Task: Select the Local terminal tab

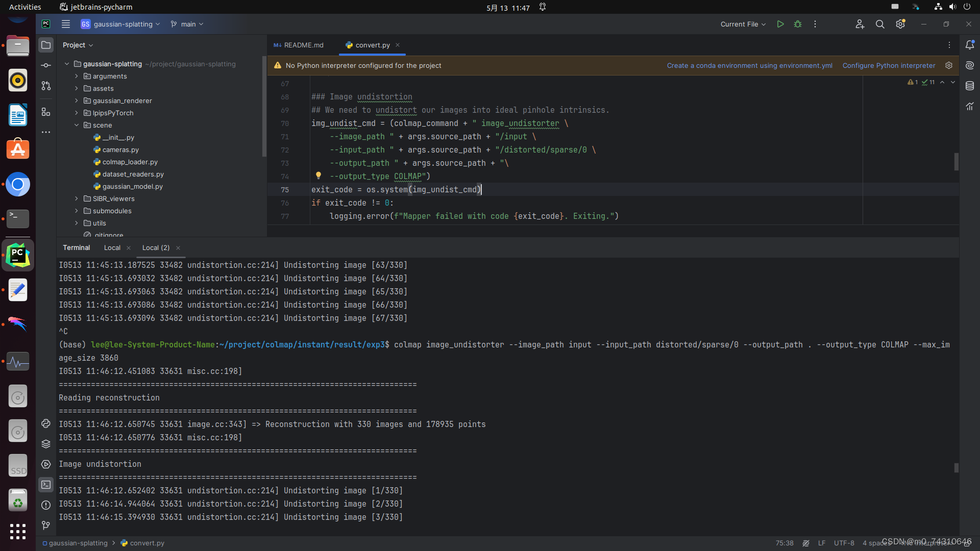Action: (112, 247)
